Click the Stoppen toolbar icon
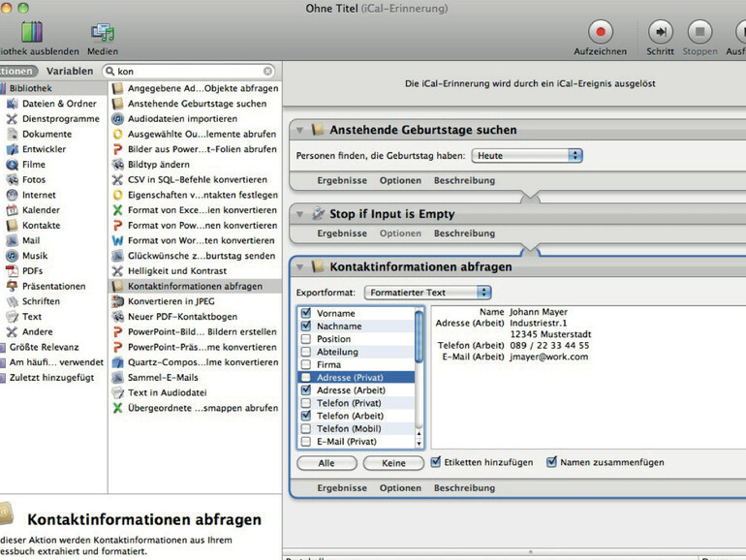Screen dimensions: 746x560 coord(699,31)
